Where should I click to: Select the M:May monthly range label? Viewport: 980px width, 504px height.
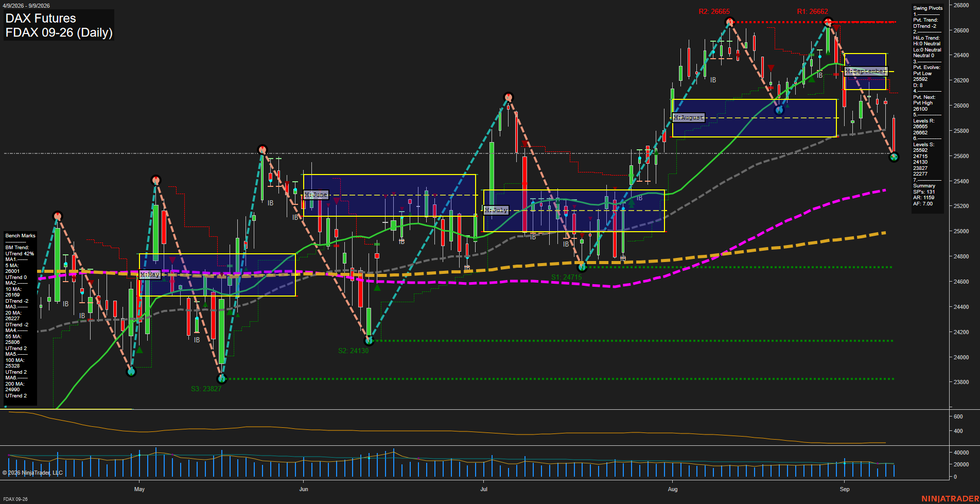point(150,274)
